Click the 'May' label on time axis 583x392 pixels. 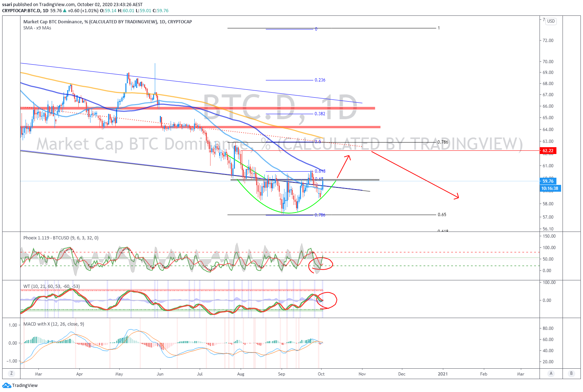(119, 374)
